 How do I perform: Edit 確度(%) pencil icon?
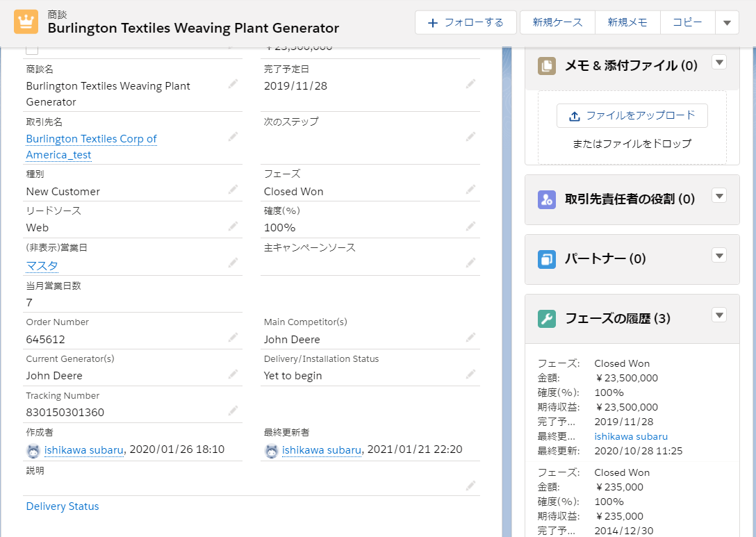(x=470, y=226)
